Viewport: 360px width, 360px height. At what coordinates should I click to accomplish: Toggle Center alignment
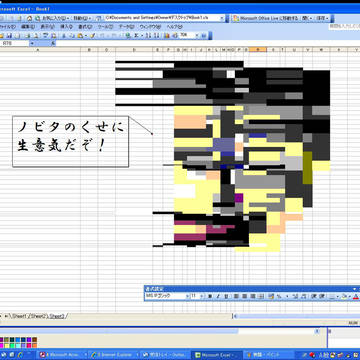coord(244,296)
